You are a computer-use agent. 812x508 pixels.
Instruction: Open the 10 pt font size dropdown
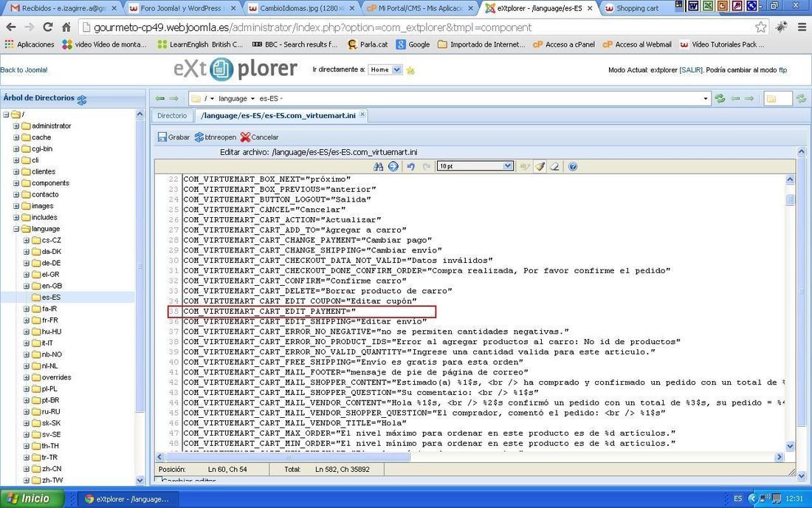click(x=475, y=166)
